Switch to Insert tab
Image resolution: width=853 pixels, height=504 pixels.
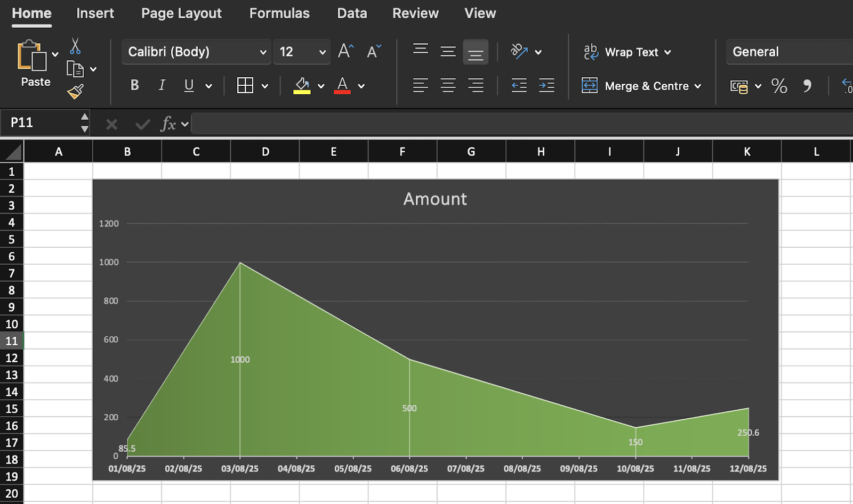coord(95,13)
